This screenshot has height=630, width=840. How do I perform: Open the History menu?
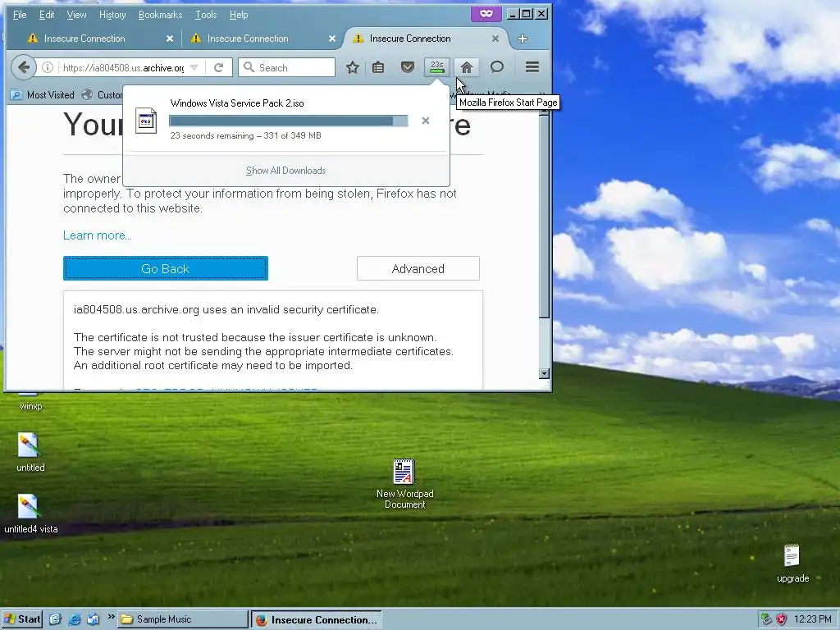click(x=112, y=15)
